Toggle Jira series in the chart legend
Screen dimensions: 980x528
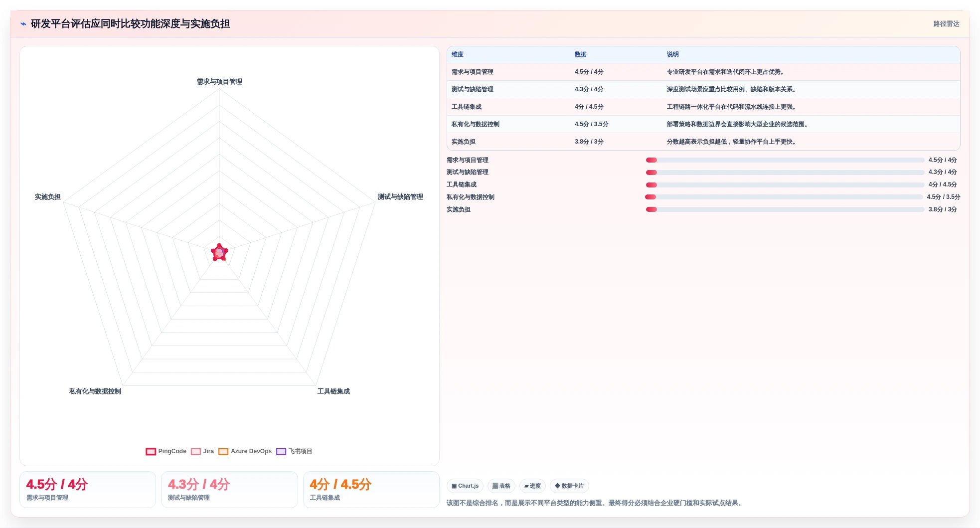(202, 451)
